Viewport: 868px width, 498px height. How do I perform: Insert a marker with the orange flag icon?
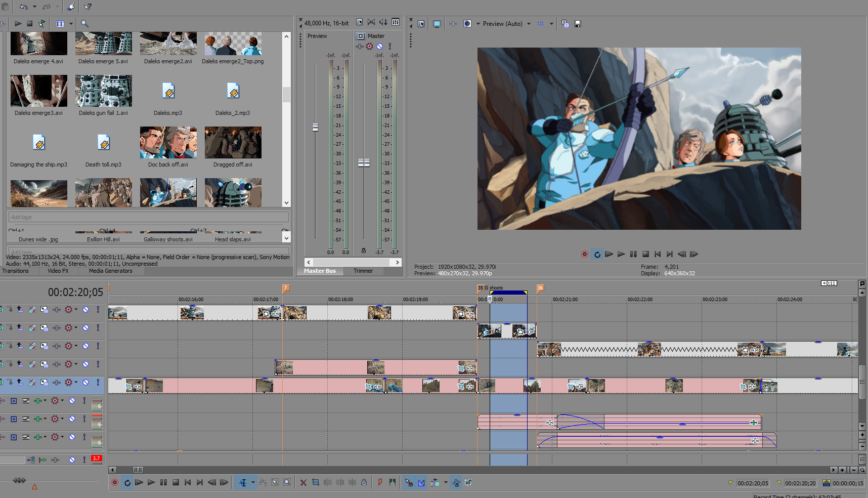click(x=380, y=483)
